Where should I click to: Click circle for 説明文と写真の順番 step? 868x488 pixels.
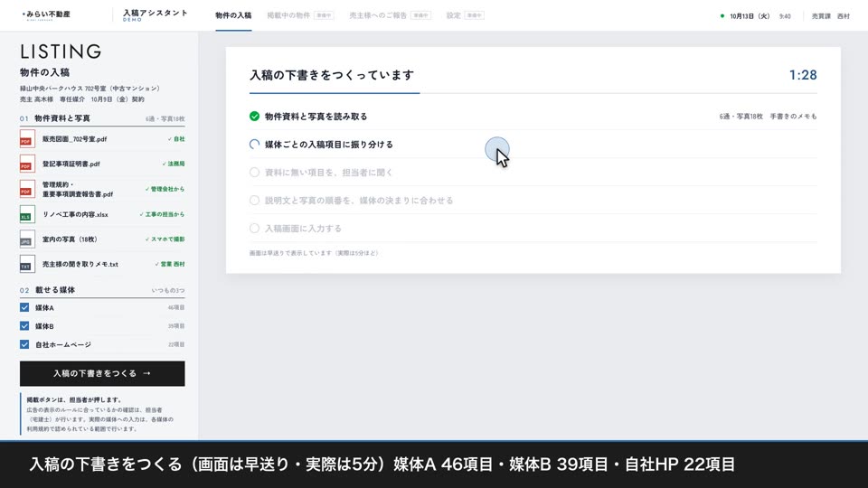click(254, 201)
